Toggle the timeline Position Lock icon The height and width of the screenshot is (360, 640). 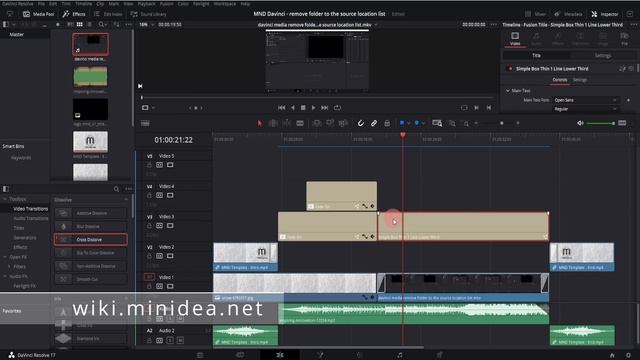pyautogui.click(x=387, y=123)
